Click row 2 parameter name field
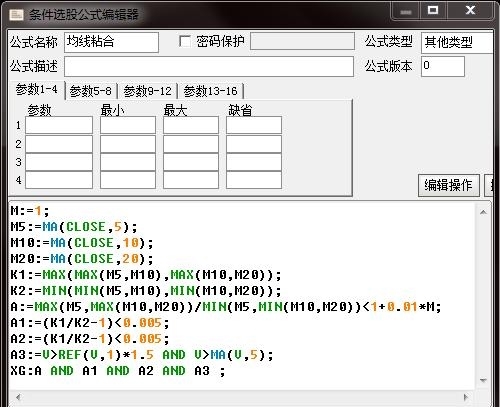Viewport: 500px width, 407px height. coord(59,144)
